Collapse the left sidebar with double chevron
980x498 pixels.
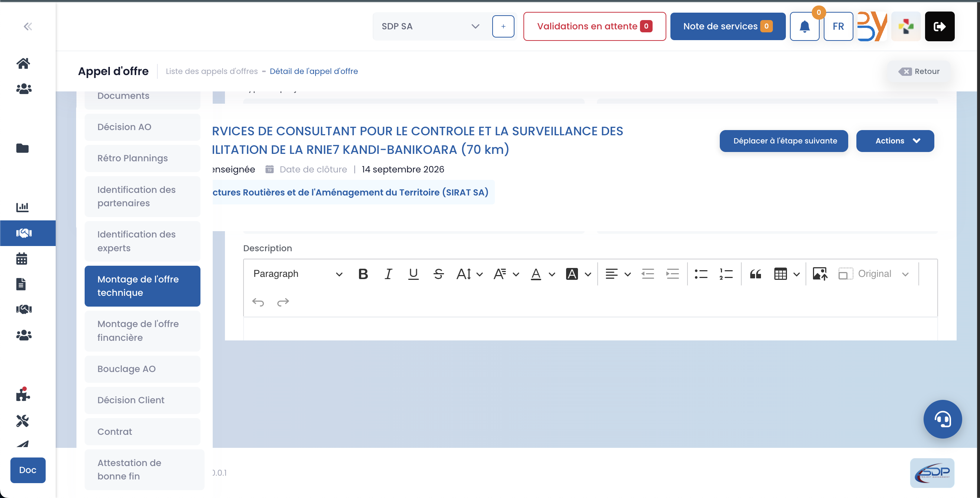(x=27, y=26)
